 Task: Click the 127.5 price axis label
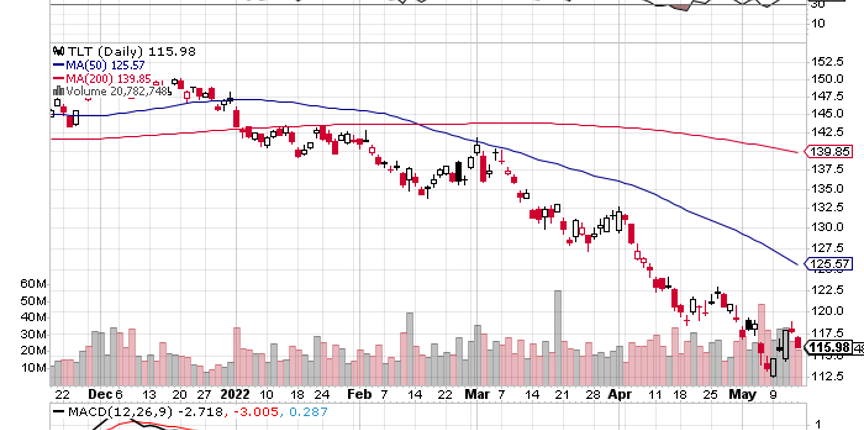click(827, 247)
